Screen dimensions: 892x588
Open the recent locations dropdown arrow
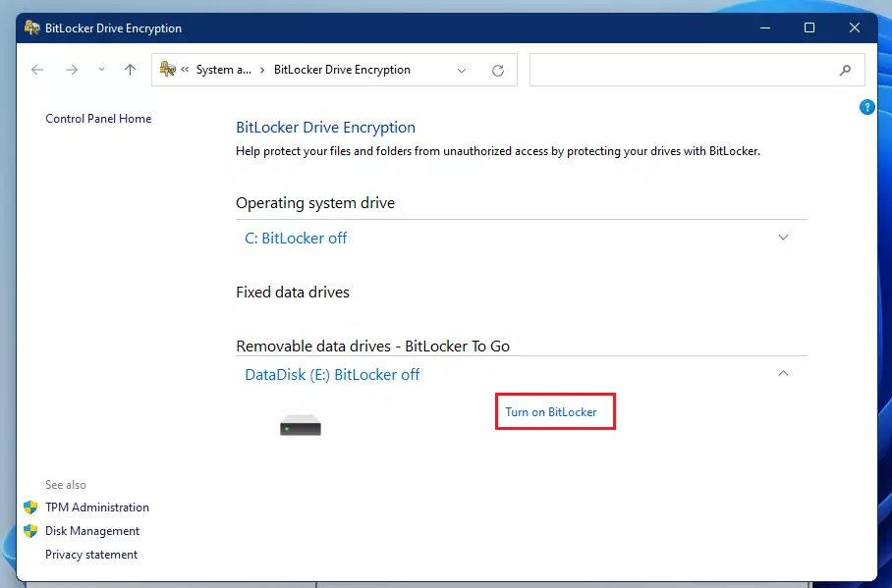pos(101,70)
